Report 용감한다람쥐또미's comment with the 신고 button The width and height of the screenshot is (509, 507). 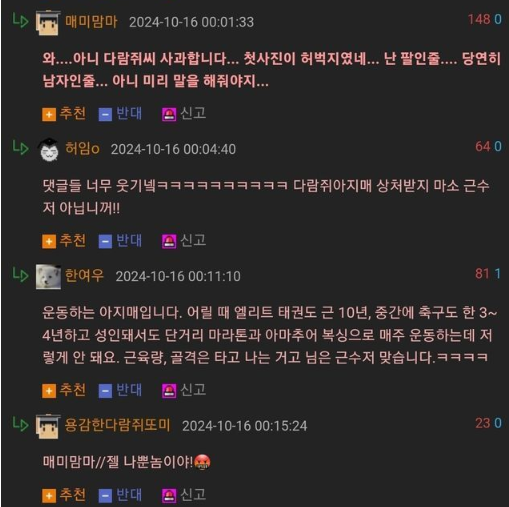184,495
